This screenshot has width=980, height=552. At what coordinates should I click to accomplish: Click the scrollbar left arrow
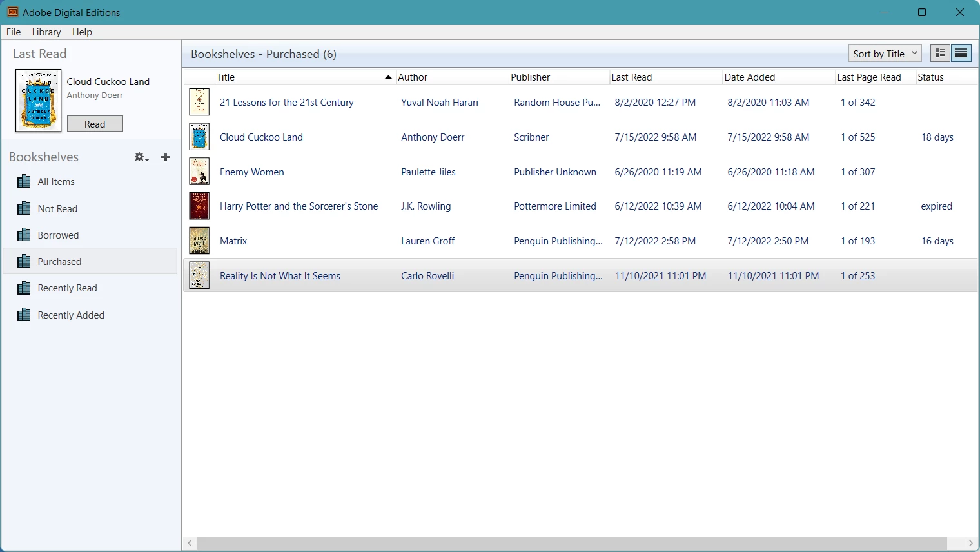(x=190, y=543)
